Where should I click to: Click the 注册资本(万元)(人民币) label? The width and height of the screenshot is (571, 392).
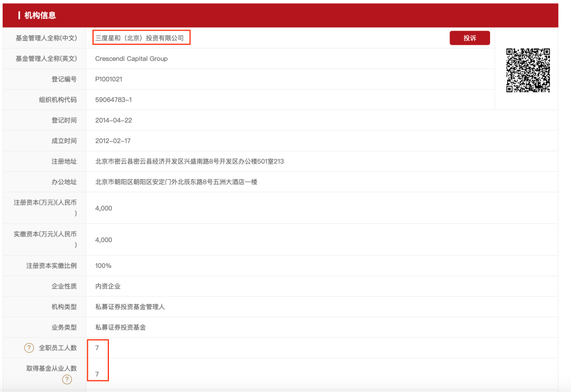(x=45, y=208)
